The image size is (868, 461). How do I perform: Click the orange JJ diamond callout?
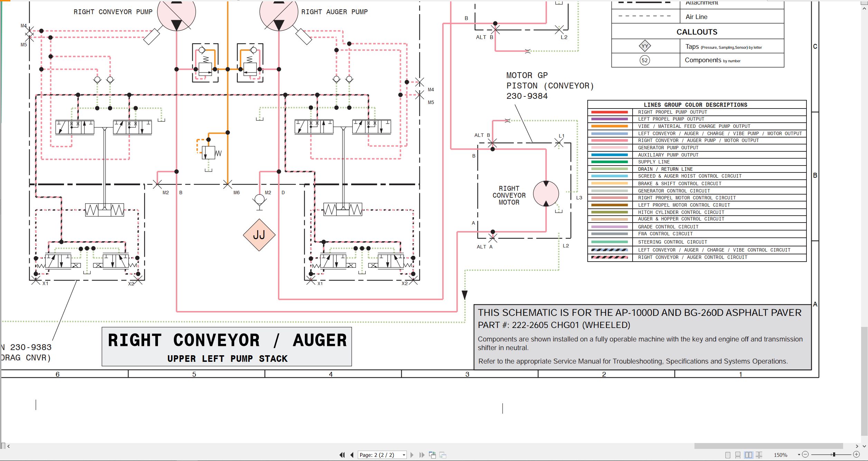(x=259, y=235)
